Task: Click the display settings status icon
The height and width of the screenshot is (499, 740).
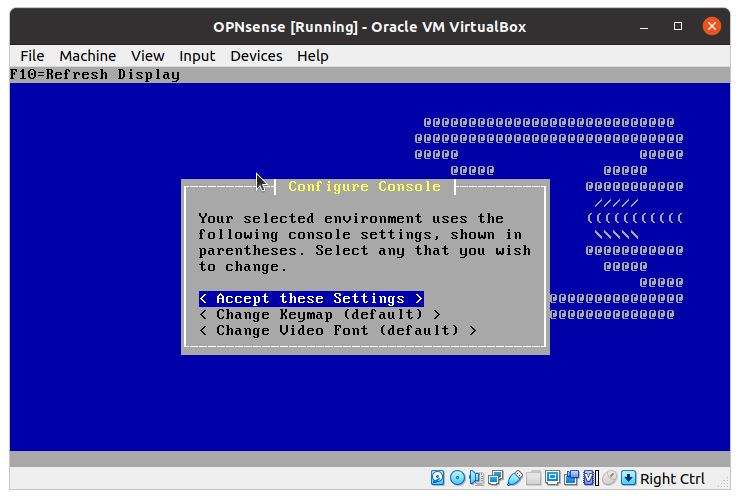Action: [552, 478]
